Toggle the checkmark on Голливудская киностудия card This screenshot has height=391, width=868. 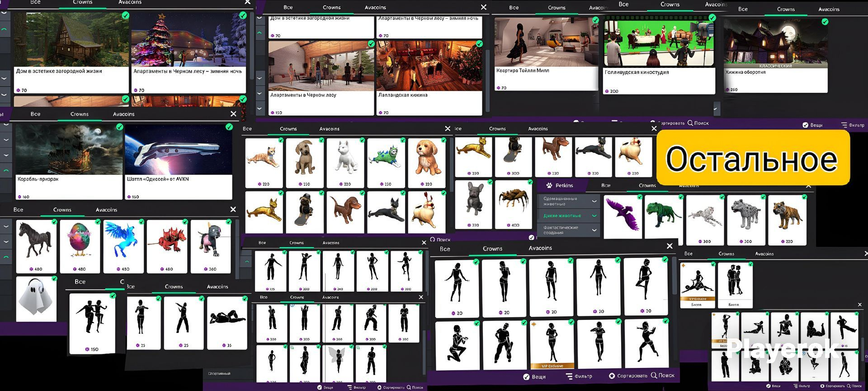point(712,18)
